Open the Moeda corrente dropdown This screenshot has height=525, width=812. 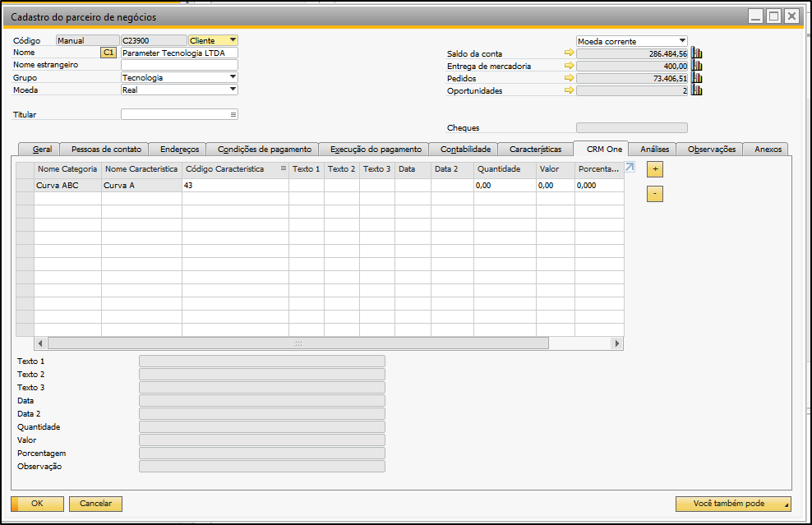682,41
